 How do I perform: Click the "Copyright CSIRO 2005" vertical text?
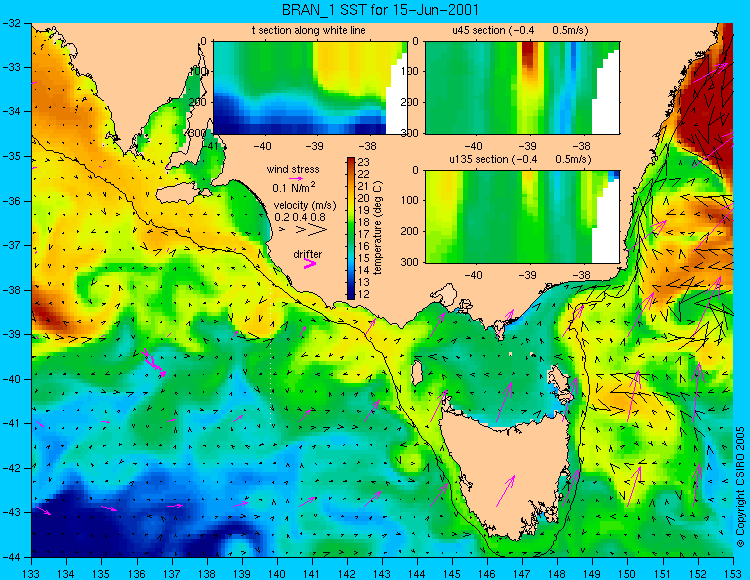pos(740,487)
